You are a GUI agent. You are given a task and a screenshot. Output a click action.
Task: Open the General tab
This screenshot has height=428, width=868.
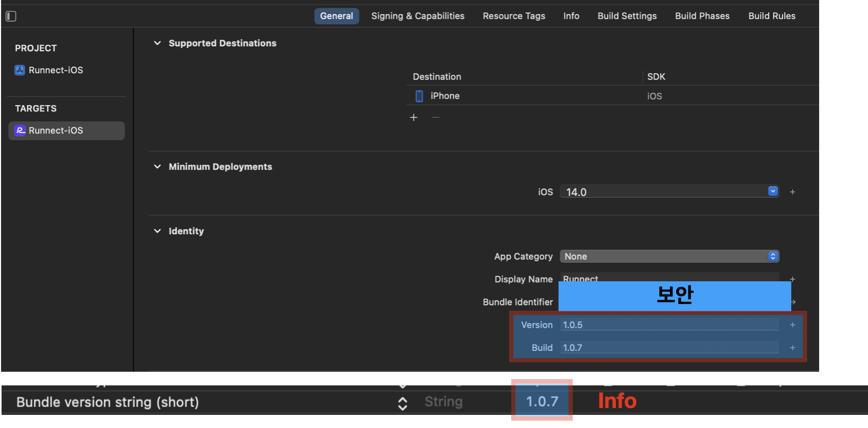pyautogui.click(x=337, y=16)
